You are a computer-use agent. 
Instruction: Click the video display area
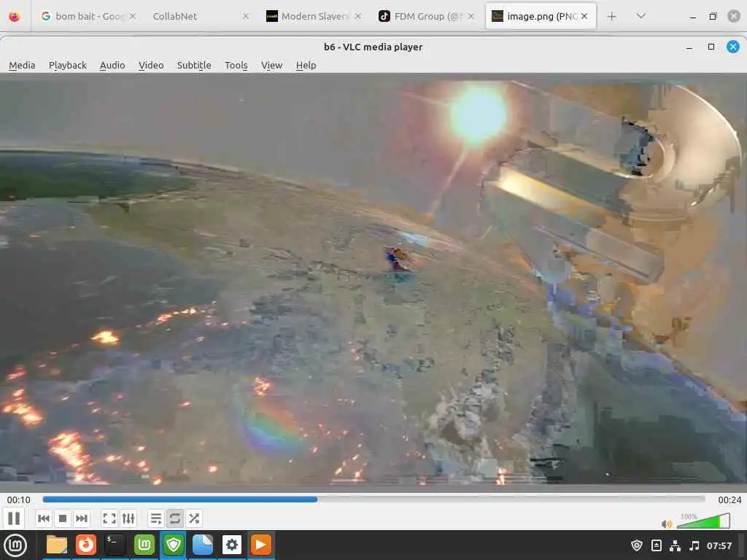coord(373,283)
